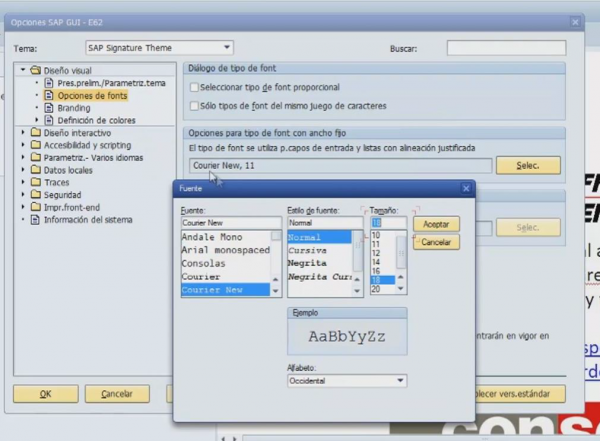Click the Buscar search field
The width and height of the screenshot is (600, 441).
pyautogui.click(x=506, y=48)
